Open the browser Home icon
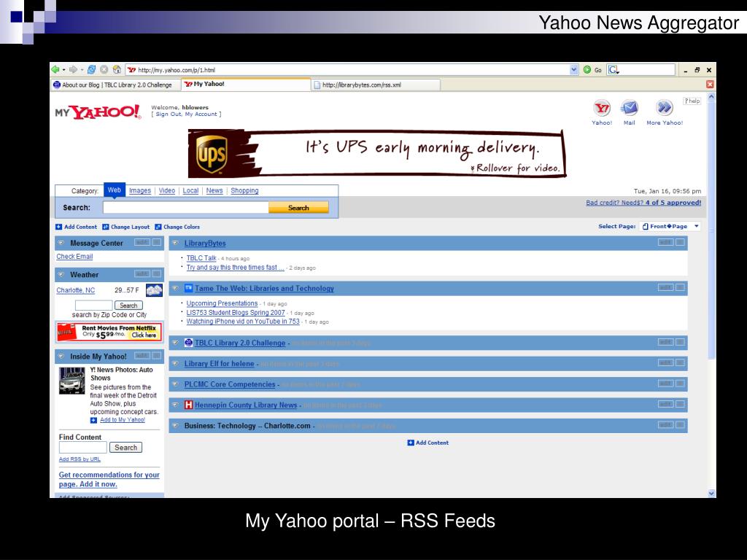The image size is (747, 560). click(x=117, y=69)
